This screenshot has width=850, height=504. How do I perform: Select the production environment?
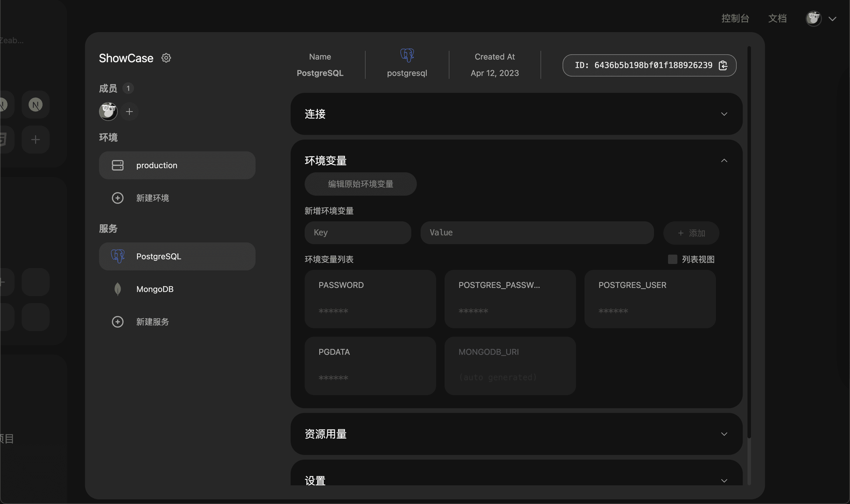coord(177,165)
